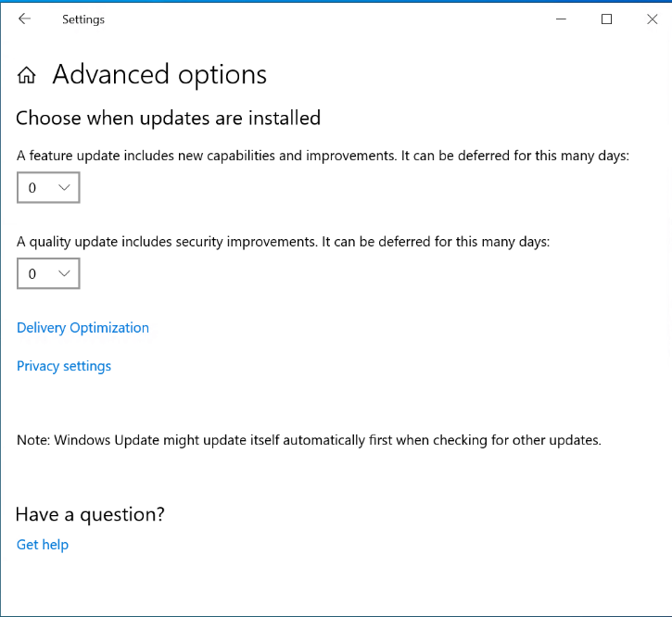This screenshot has width=672, height=617.
Task: Minimize the Settings window
Action: 561,19
